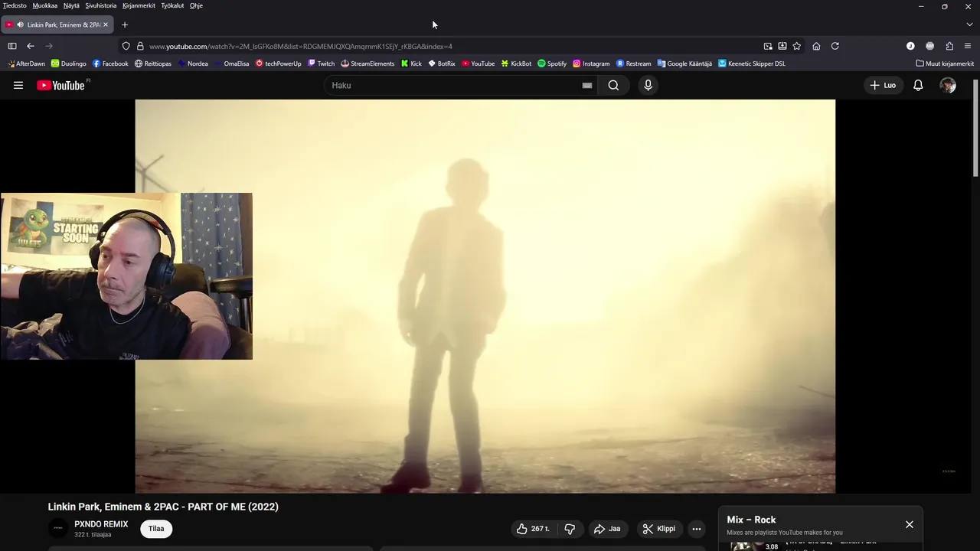This screenshot has width=980, height=551.
Task: Open the YouTube bookmark in bookmarks bar
Action: 479,64
